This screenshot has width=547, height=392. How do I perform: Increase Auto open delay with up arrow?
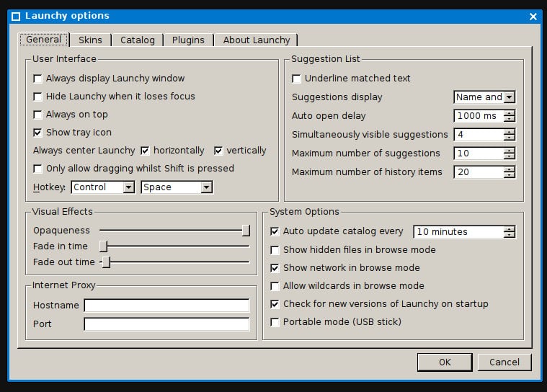(x=510, y=113)
